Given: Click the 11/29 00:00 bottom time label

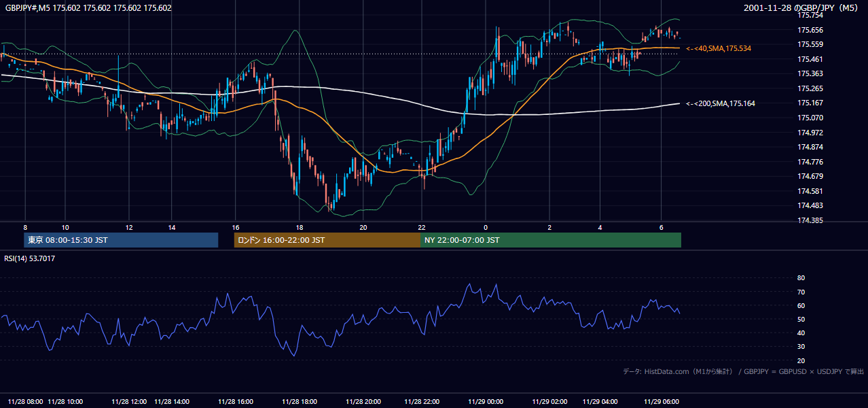Looking at the screenshot, I should coord(486,402).
